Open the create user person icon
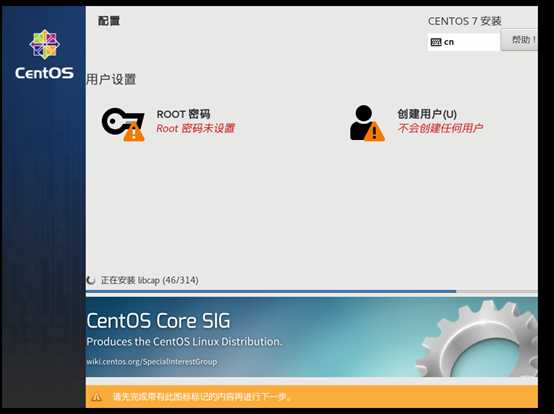554x414 pixels. pyautogui.click(x=367, y=123)
